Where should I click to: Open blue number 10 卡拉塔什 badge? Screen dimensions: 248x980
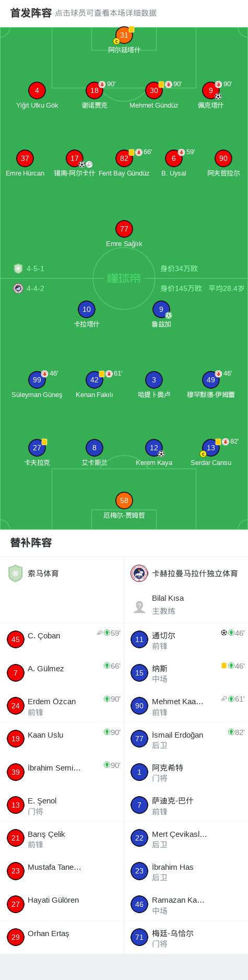(87, 309)
